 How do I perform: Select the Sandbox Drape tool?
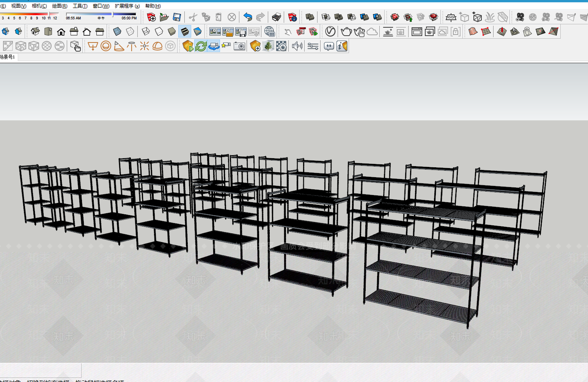(x=527, y=32)
